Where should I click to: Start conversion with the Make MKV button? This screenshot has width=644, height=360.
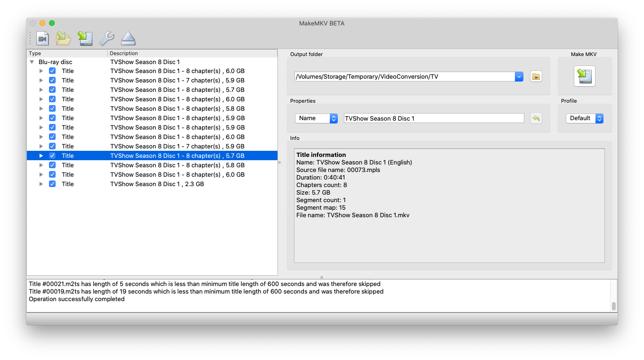tap(584, 76)
